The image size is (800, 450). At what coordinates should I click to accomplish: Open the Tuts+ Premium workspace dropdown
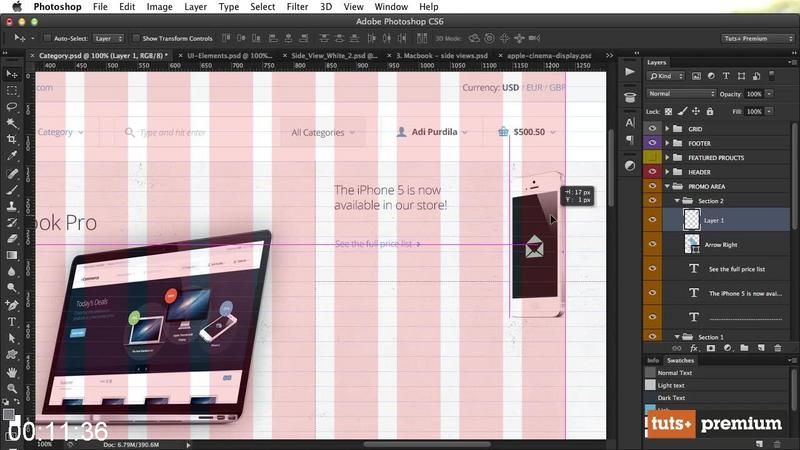[758, 38]
